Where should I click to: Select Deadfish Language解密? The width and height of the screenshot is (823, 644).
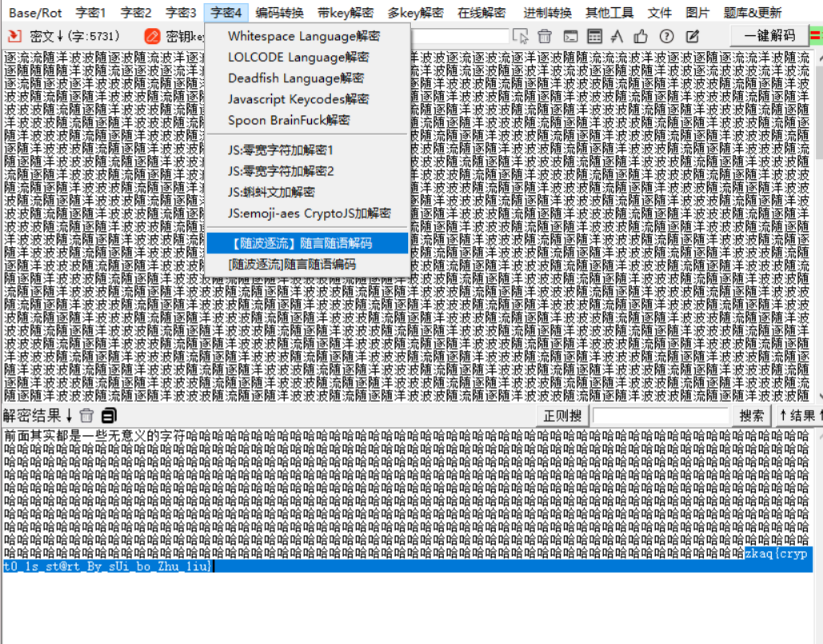point(307,78)
